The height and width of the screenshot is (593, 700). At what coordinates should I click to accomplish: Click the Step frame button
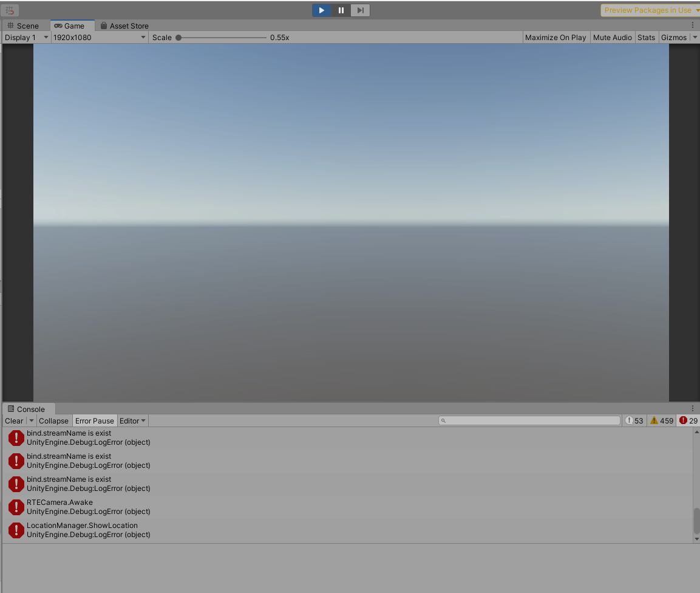[x=360, y=10]
